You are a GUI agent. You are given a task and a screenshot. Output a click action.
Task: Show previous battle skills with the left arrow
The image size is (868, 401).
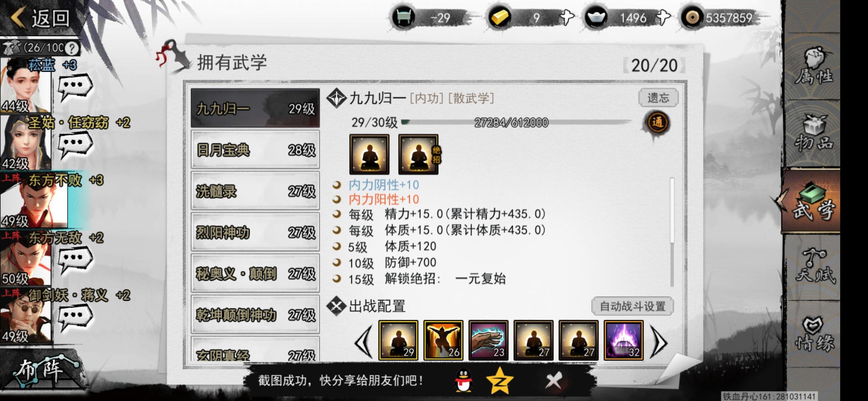(x=364, y=342)
